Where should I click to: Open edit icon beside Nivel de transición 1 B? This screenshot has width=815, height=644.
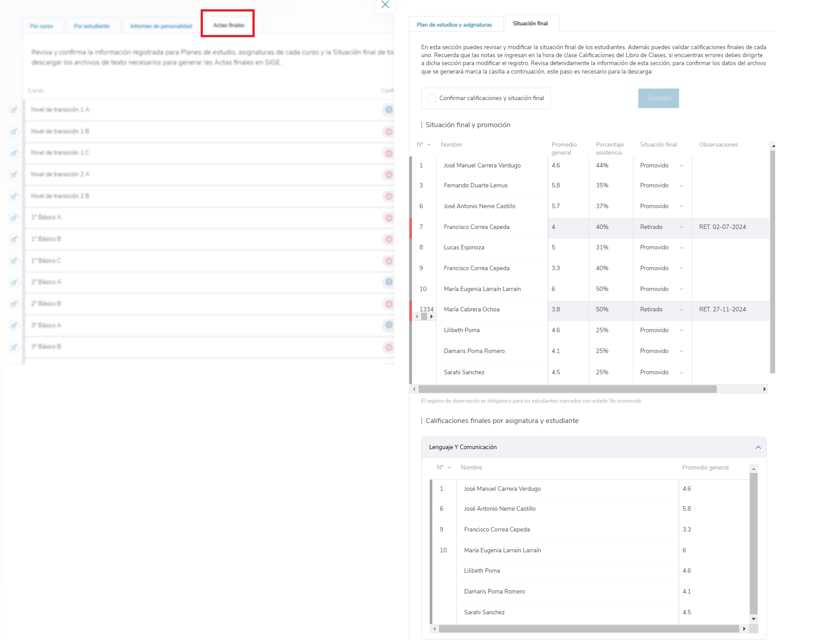coord(14,132)
